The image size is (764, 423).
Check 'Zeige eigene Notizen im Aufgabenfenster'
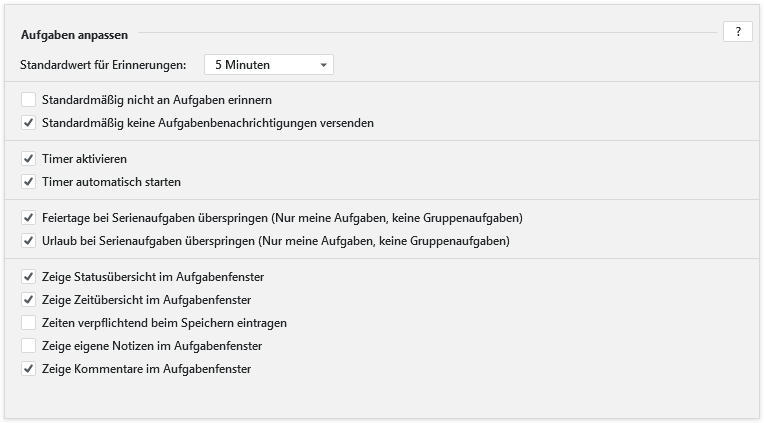pyautogui.click(x=28, y=346)
